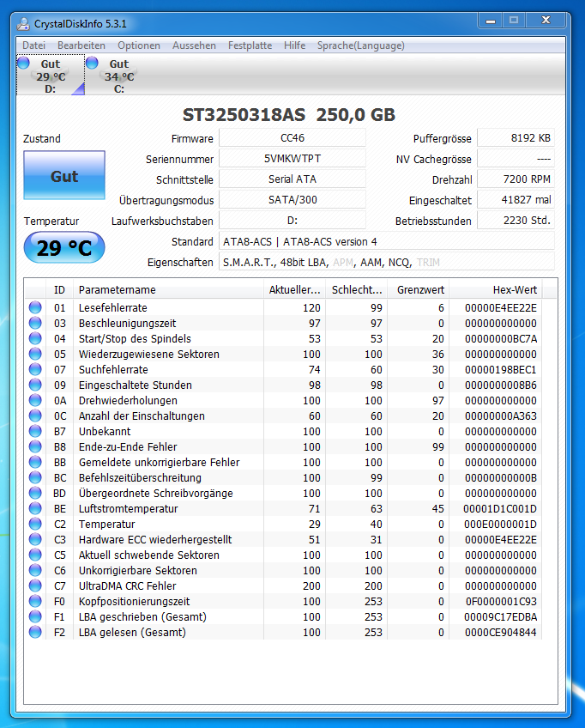
Task: Open the Sprache(Language) menu
Action: 360,45
